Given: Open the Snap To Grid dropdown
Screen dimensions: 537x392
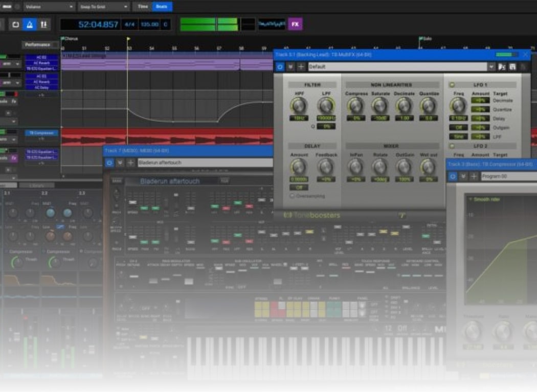Looking at the screenshot, I should point(103,7).
